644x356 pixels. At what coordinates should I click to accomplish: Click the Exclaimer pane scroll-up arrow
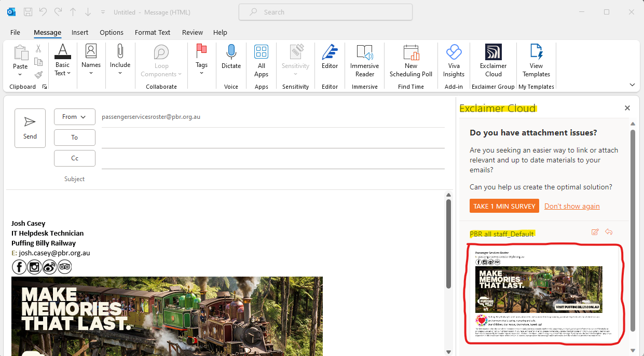point(633,124)
